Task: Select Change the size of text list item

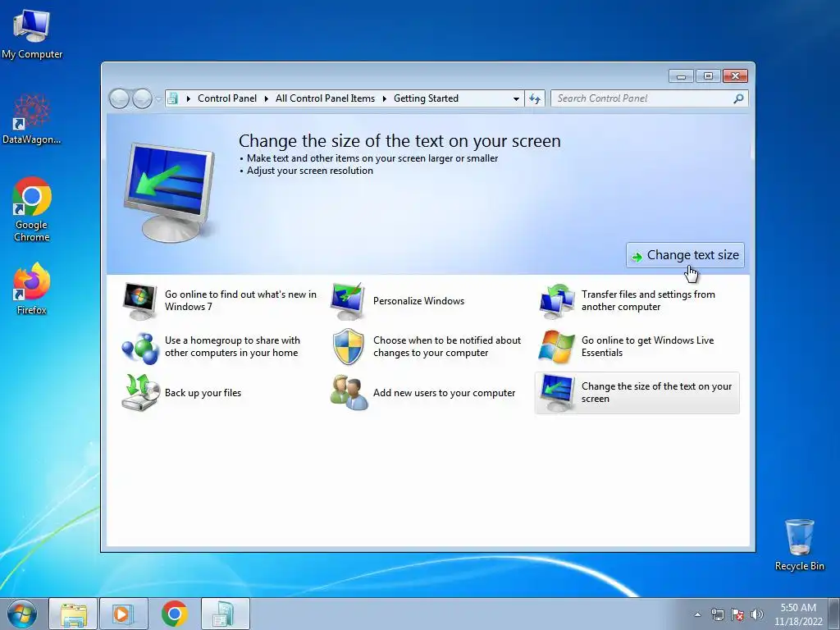Action: coord(637,393)
